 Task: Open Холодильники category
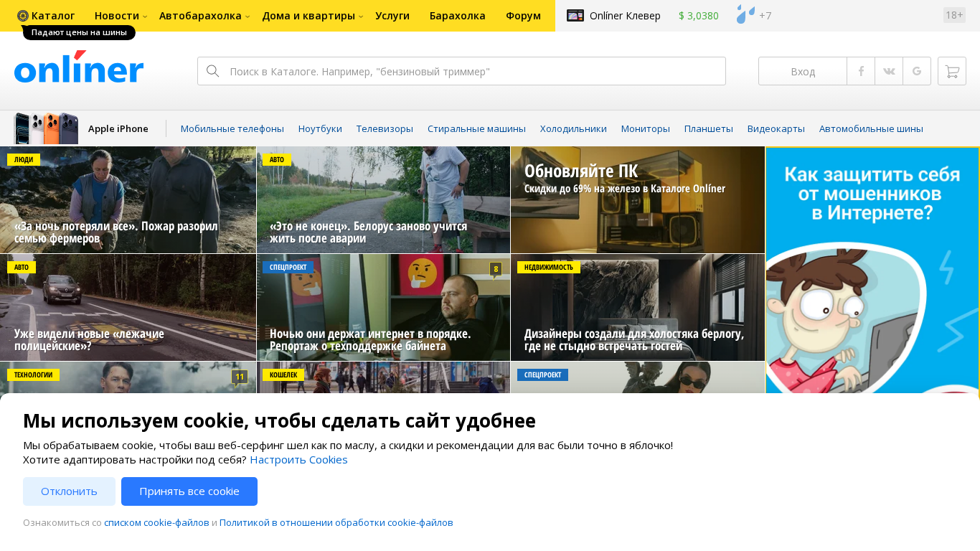tap(573, 129)
